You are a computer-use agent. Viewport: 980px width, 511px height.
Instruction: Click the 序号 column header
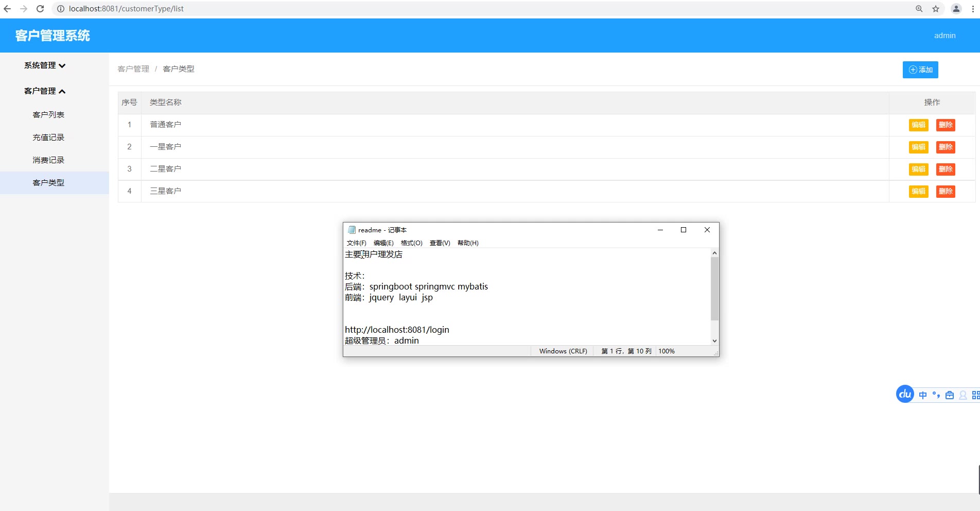[129, 103]
